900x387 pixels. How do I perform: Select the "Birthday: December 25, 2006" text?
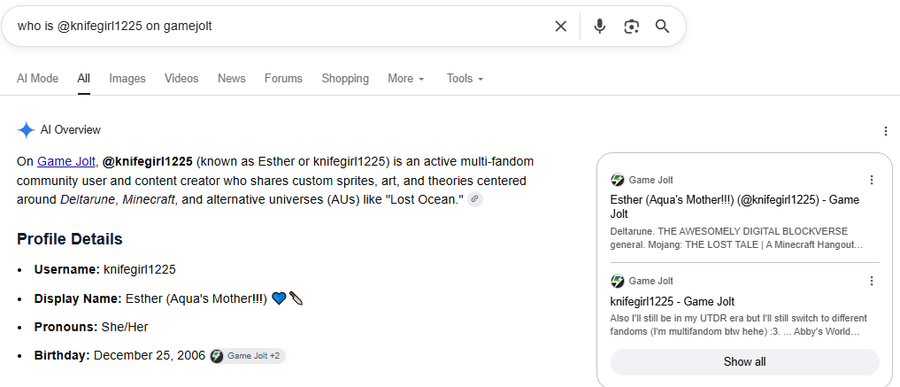click(x=119, y=356)
